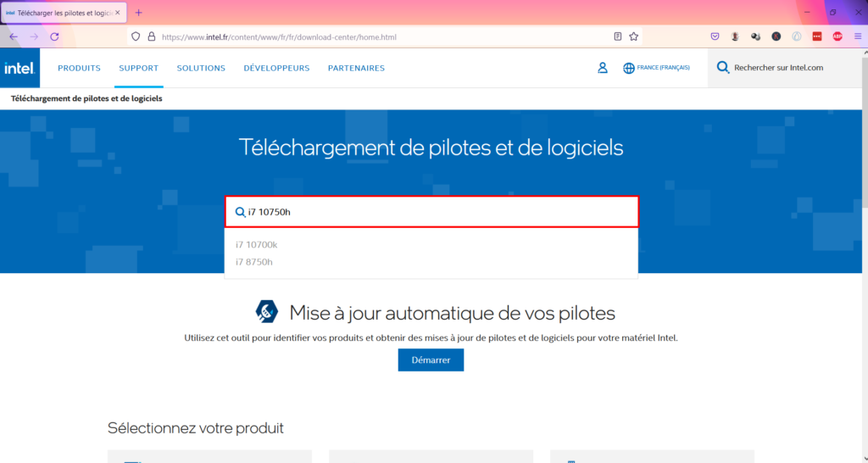Open the DÉVELOPPEURS menu
Viewport: 868px width, 463px height.
[x=277, y=68]
